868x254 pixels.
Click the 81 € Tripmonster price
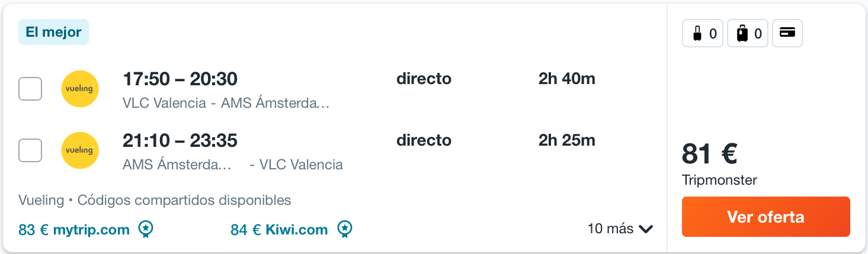pyautogui.click(x=709, y=155)
